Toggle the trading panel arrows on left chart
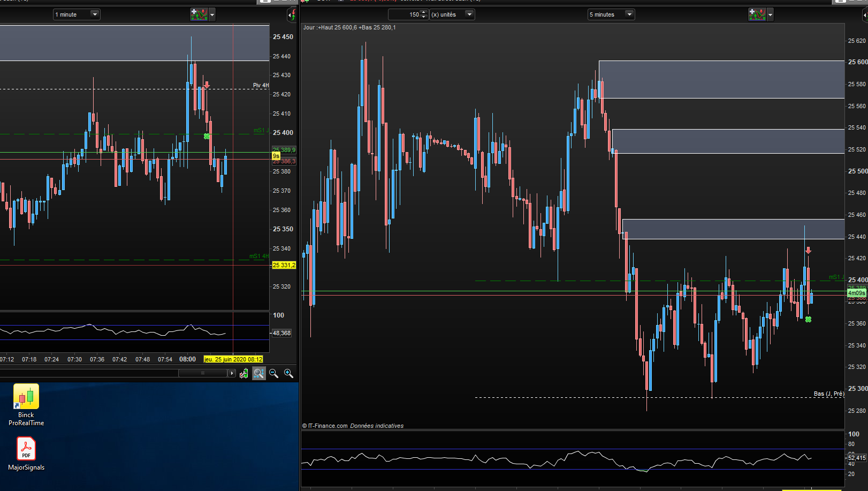Image resolution: width=868 pixels, height=491 pixels. point(292,15)
